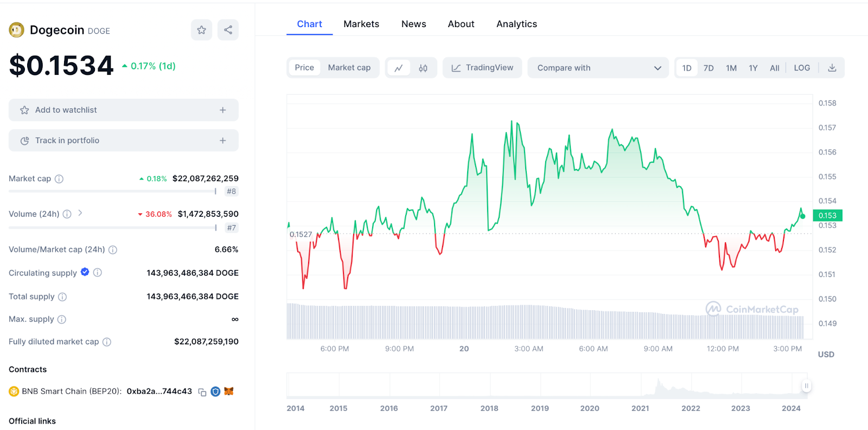
Task: Select the All time range
Action: 775,68
